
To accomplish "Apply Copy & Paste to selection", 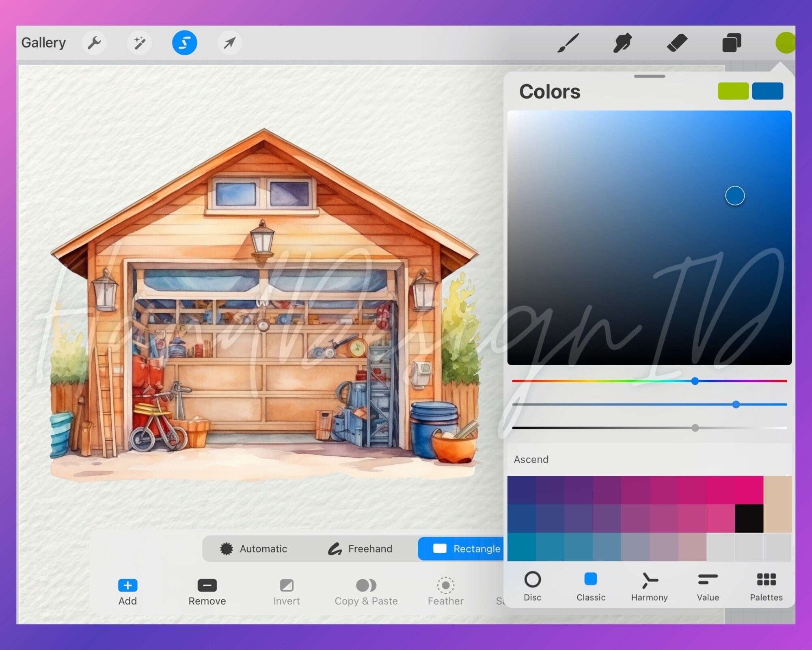I will coord(366,591).
